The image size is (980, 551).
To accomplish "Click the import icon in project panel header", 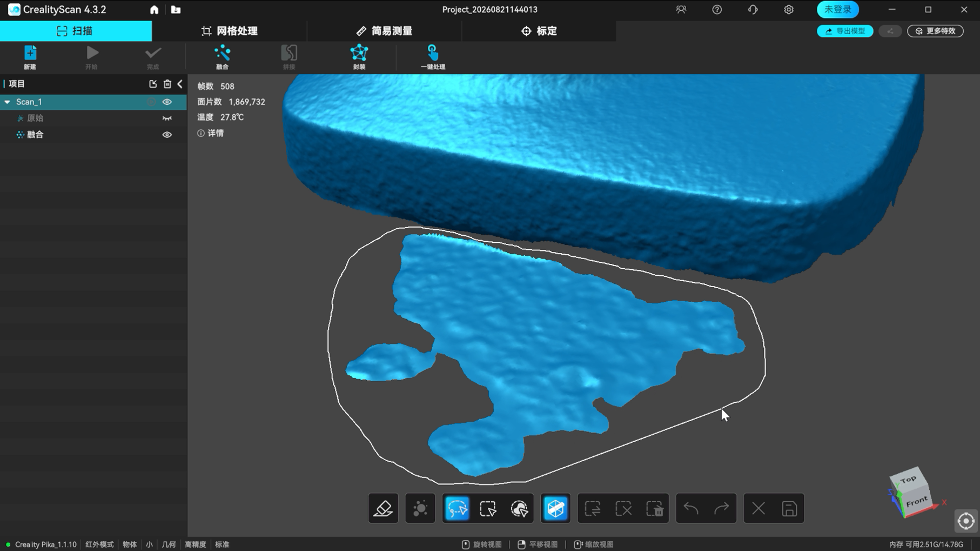I will click(153, 84).
